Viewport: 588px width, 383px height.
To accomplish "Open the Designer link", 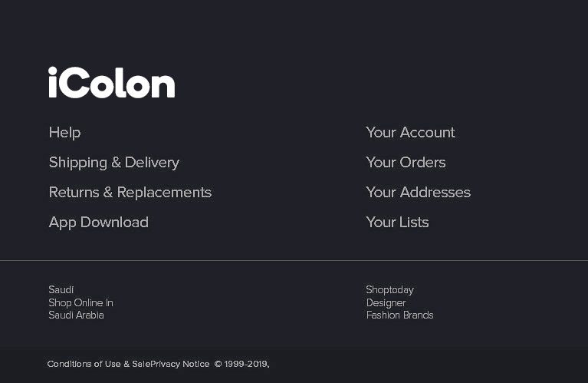I will click(x=386, y=302).
